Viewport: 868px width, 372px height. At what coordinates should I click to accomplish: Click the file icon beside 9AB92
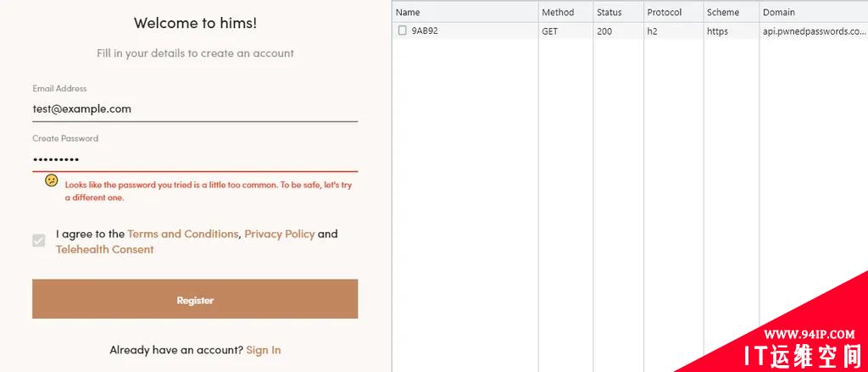(403, 31)
